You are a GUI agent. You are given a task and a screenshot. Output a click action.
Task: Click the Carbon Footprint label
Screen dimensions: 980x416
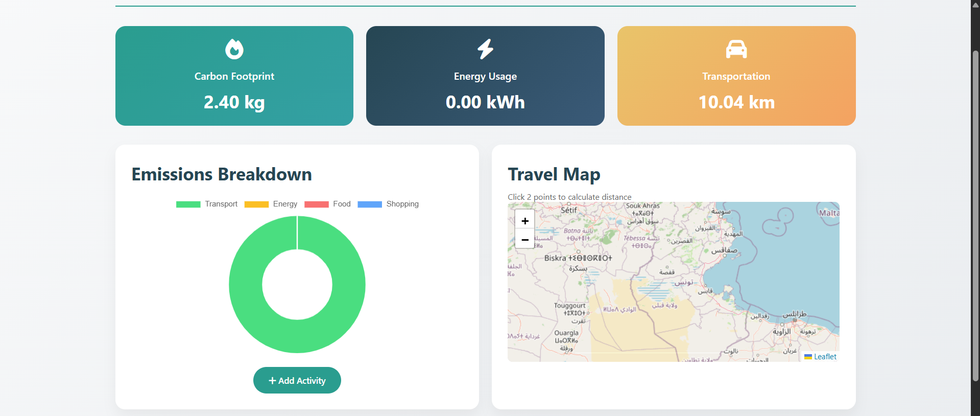(234, 76)
